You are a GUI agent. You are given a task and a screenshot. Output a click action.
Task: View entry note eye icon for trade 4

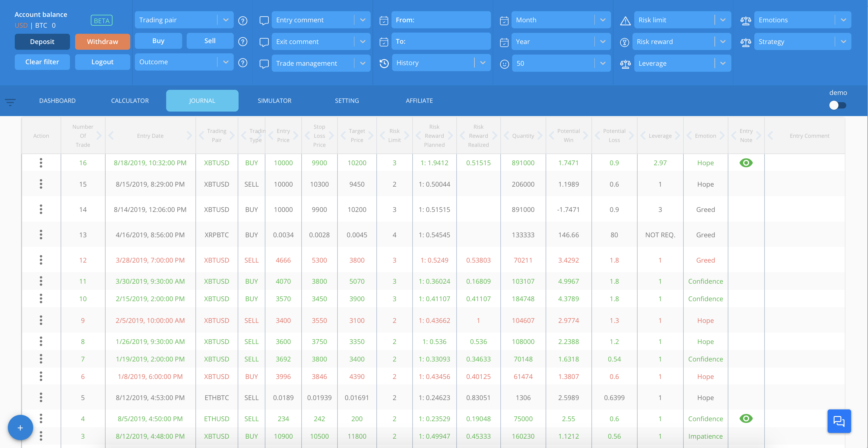point(746,418)
